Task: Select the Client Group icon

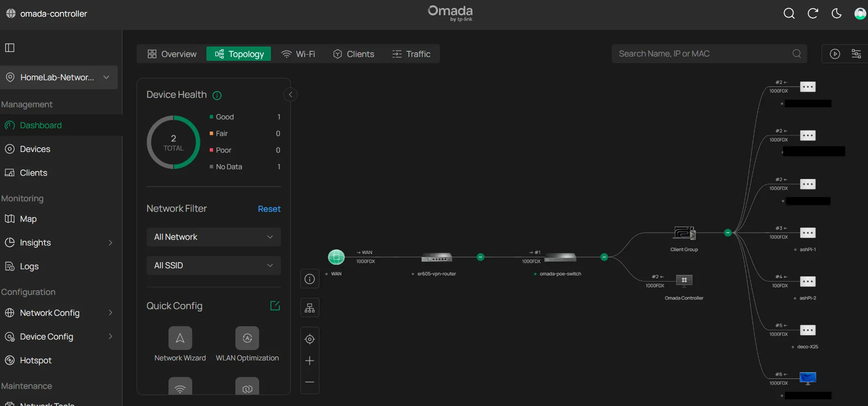Action: 684,233
